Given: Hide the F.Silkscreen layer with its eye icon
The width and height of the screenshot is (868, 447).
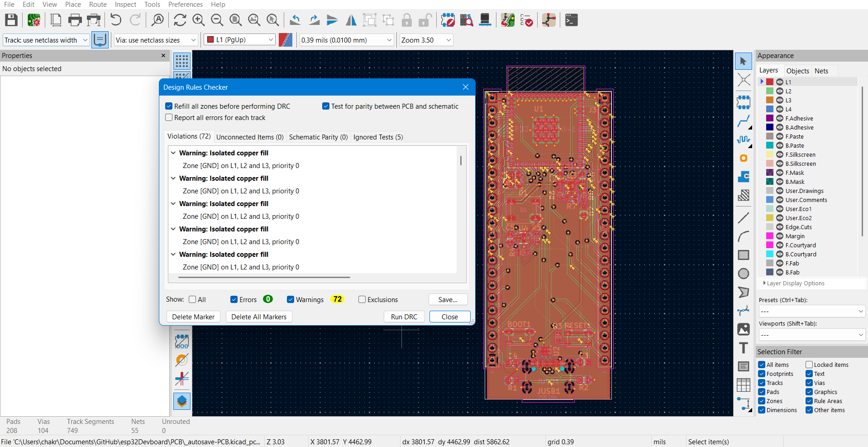Looking at the screenshot, I should click(779, 155).
